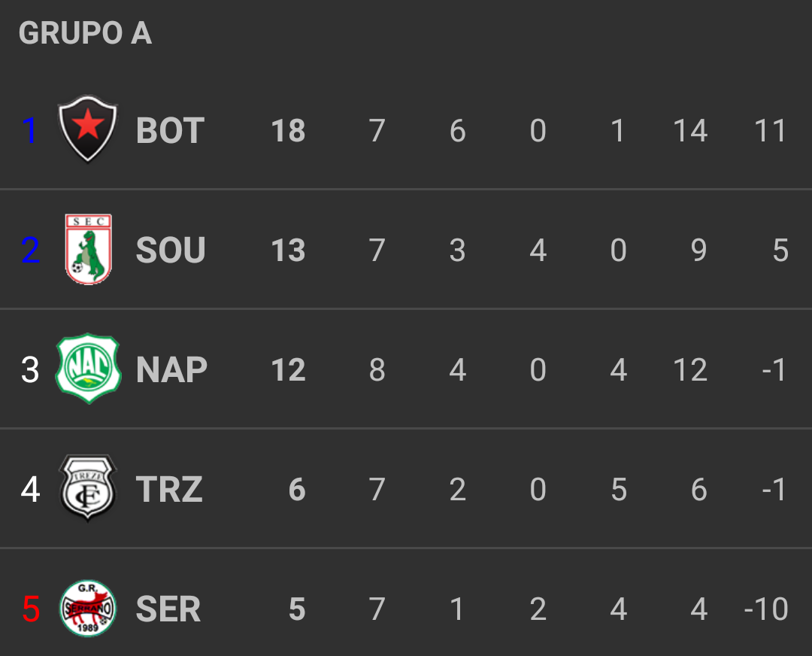Click BOT's 11 goal difference

click(770, 130)
